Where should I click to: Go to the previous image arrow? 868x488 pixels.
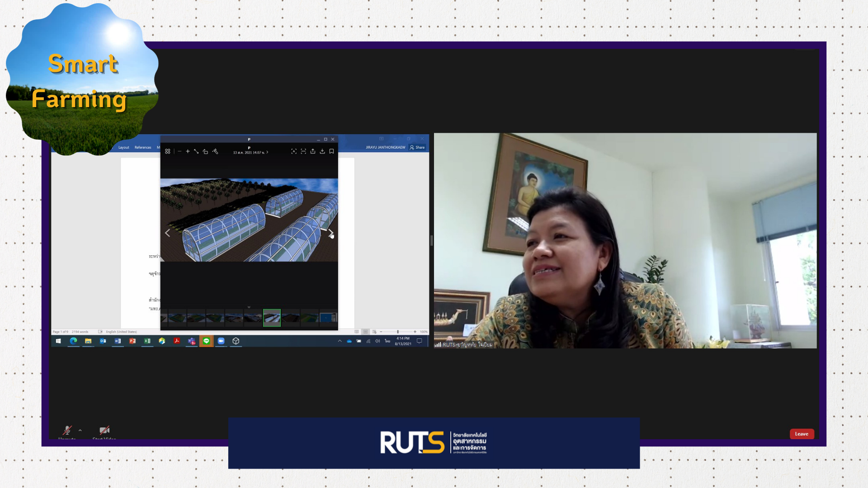167,233
